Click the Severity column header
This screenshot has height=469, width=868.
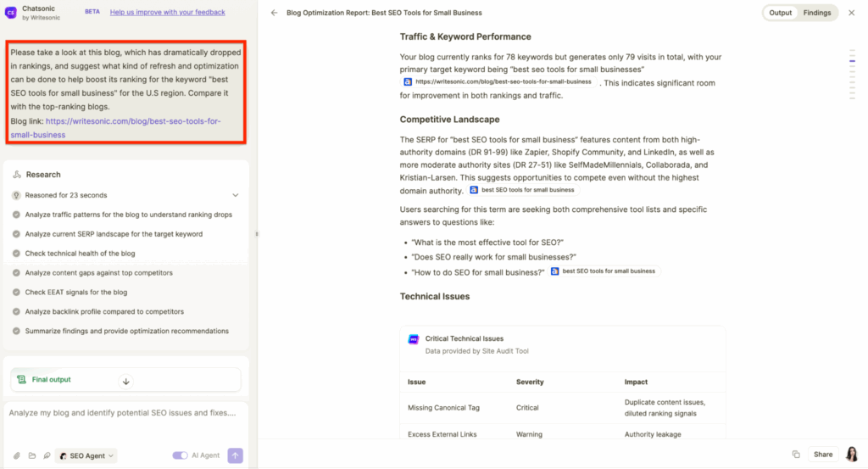pos(530,382)
